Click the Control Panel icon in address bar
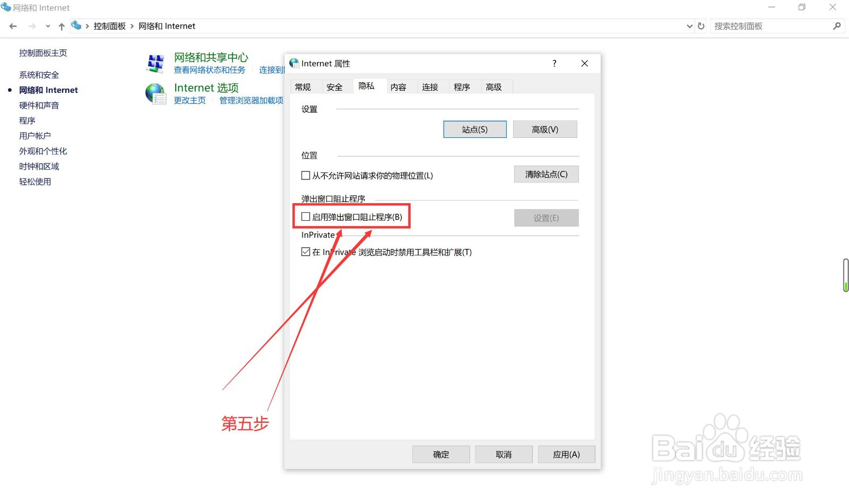849x504 pixels. pos(76,25)
